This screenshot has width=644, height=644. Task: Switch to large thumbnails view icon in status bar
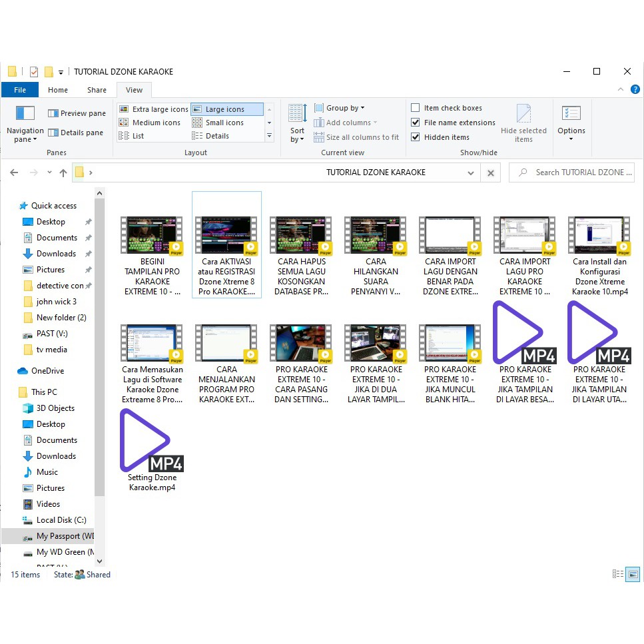coord(633,574)
